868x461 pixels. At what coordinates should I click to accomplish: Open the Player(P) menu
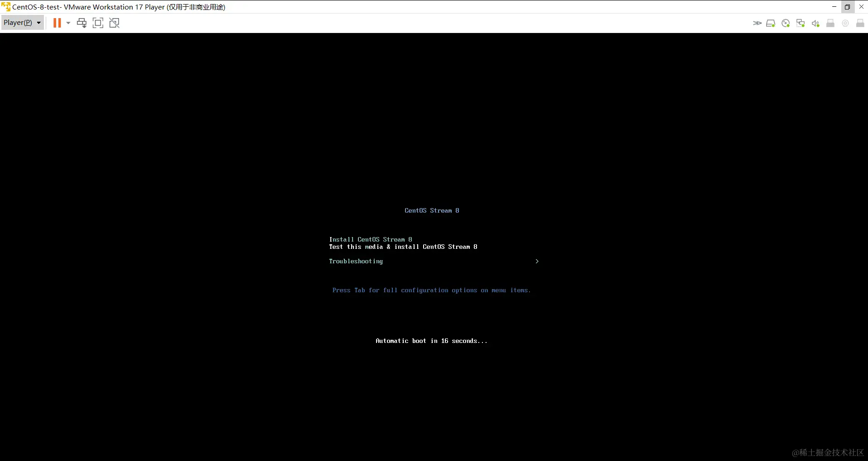click(22, 23)
